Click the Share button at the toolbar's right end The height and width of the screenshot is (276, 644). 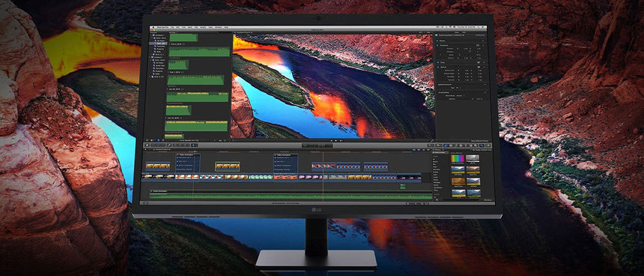point(489,145)
